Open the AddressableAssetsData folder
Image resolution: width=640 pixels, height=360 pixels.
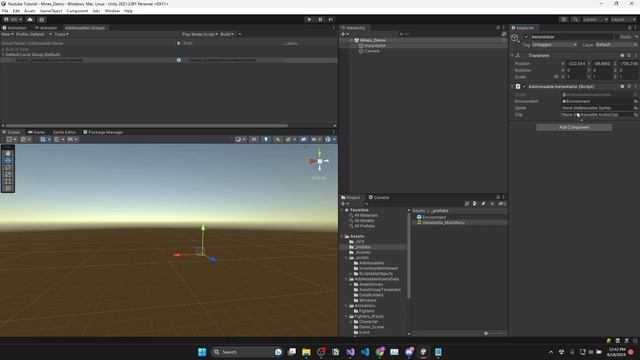click(x=373, y=279)
